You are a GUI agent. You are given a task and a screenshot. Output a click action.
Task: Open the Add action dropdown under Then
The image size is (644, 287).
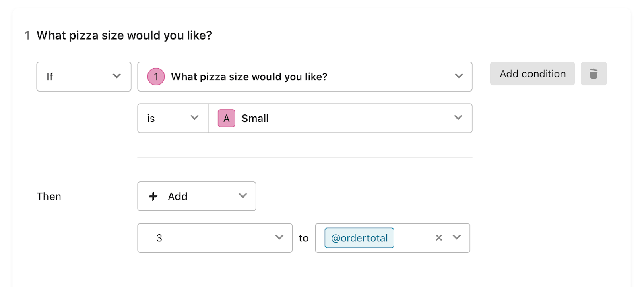pyautogui.click(x=197, y=196)
